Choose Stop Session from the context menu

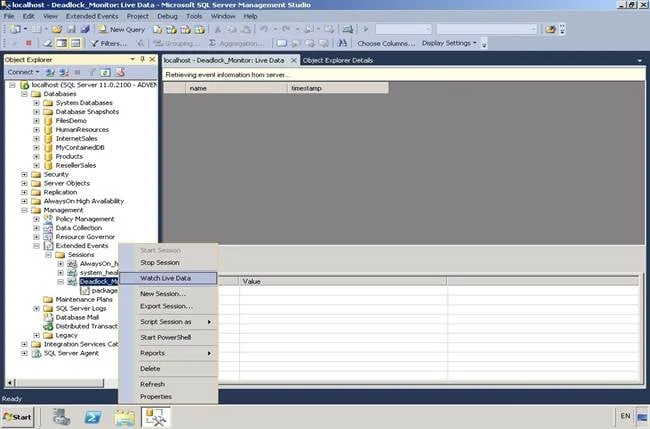tap(160, 262)
